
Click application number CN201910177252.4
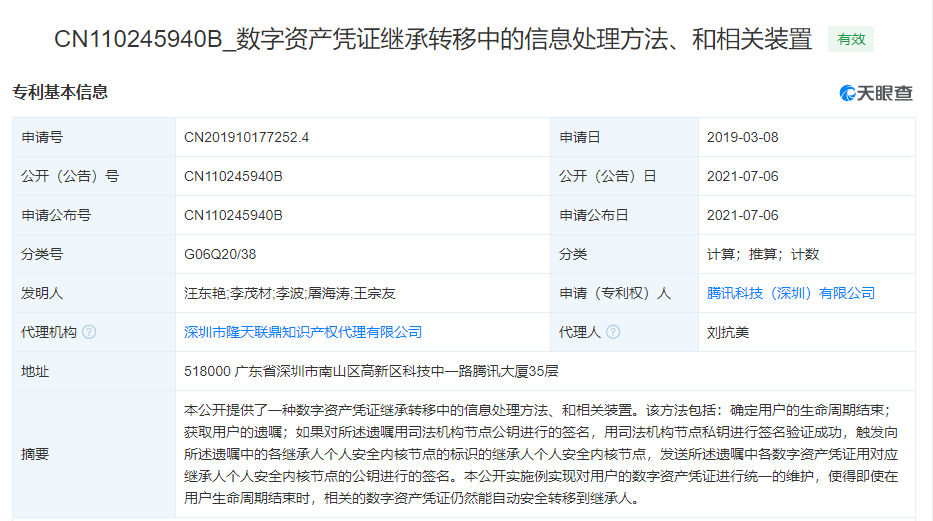click(x=246, y=137)
